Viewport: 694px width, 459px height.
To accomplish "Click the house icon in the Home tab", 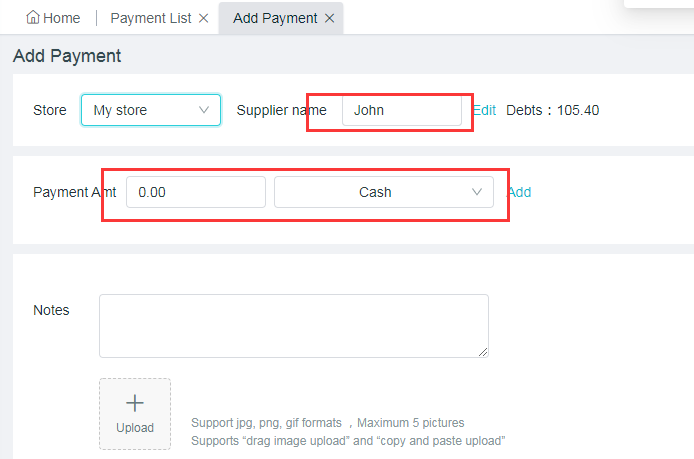I will click(33, 18).
